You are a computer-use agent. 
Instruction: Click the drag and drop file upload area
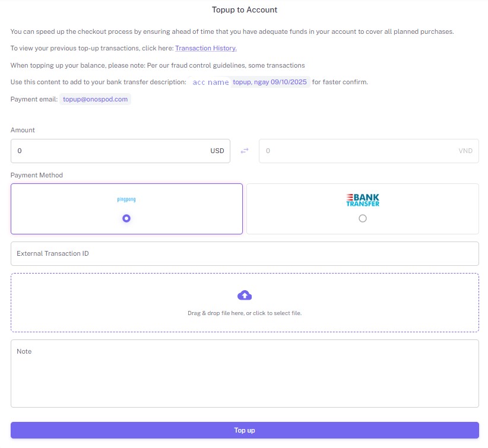pyautogui.click(x=245, y=302)
